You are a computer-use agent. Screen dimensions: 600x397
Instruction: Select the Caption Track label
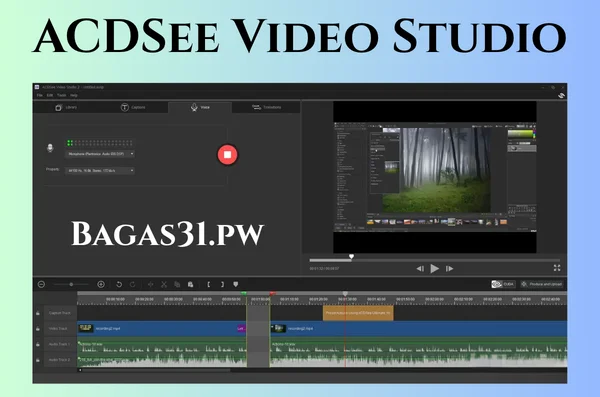60,313
